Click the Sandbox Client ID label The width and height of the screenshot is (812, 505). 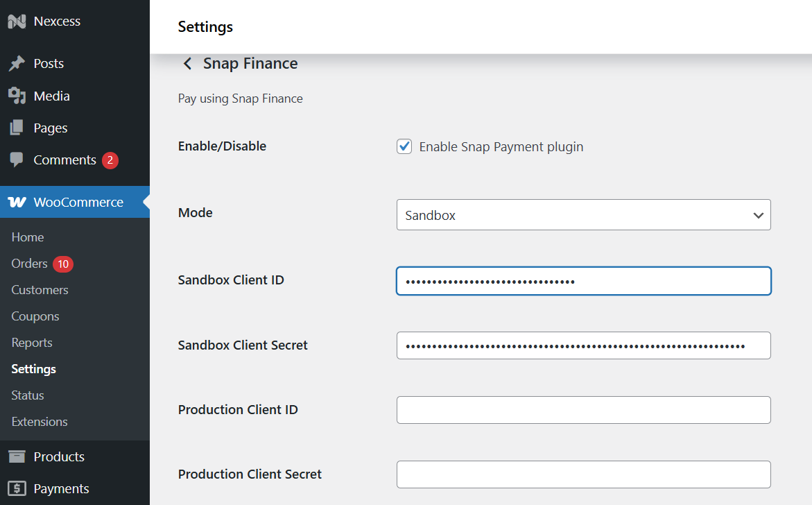231,280
